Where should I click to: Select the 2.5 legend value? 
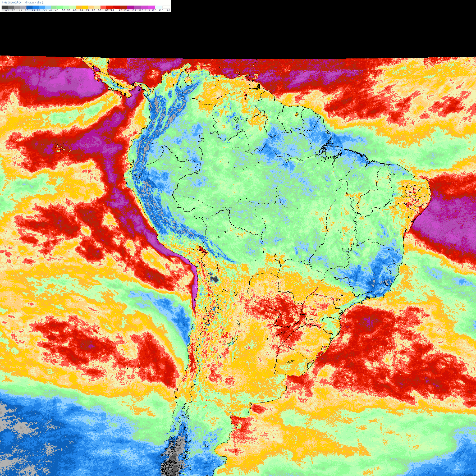coord(33,10)
